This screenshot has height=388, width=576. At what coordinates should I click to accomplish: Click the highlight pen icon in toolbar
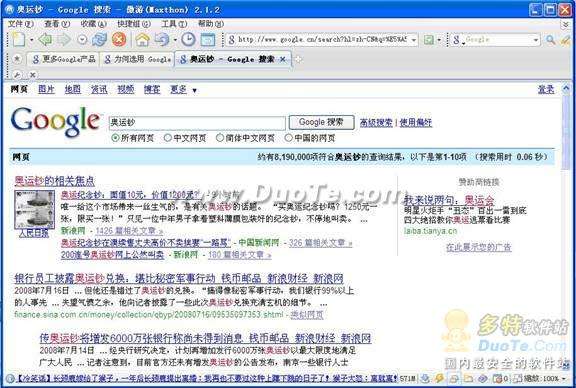(566, 40)
